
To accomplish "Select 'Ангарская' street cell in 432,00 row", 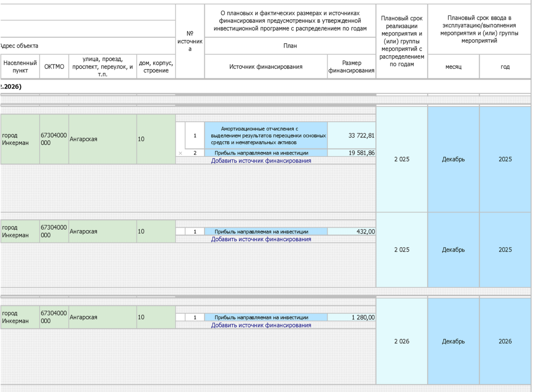I will click(x=103, y=232).
